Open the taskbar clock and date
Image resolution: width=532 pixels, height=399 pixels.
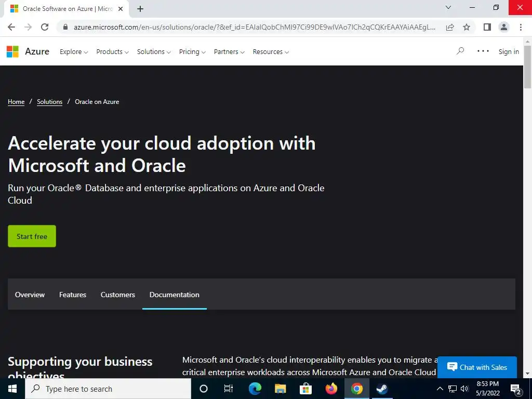(487, 389)
